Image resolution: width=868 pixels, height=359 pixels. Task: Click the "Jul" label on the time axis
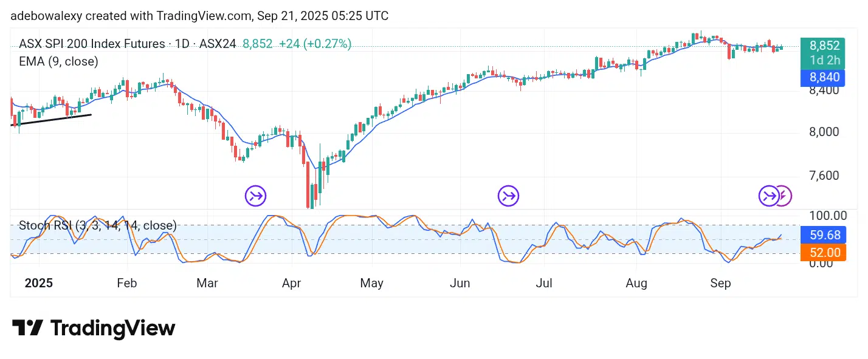(544, 283)
